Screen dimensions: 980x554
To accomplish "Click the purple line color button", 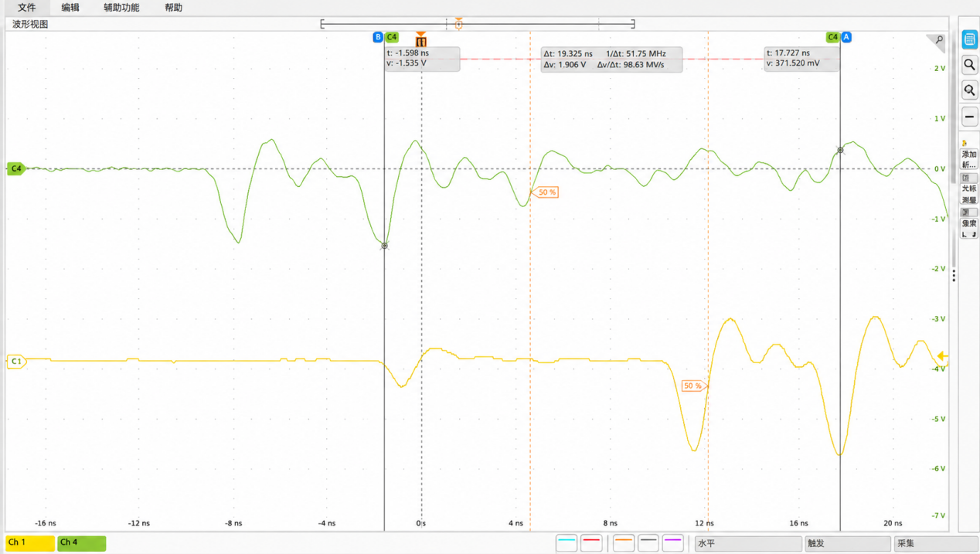I will click(x=673, y=543).
